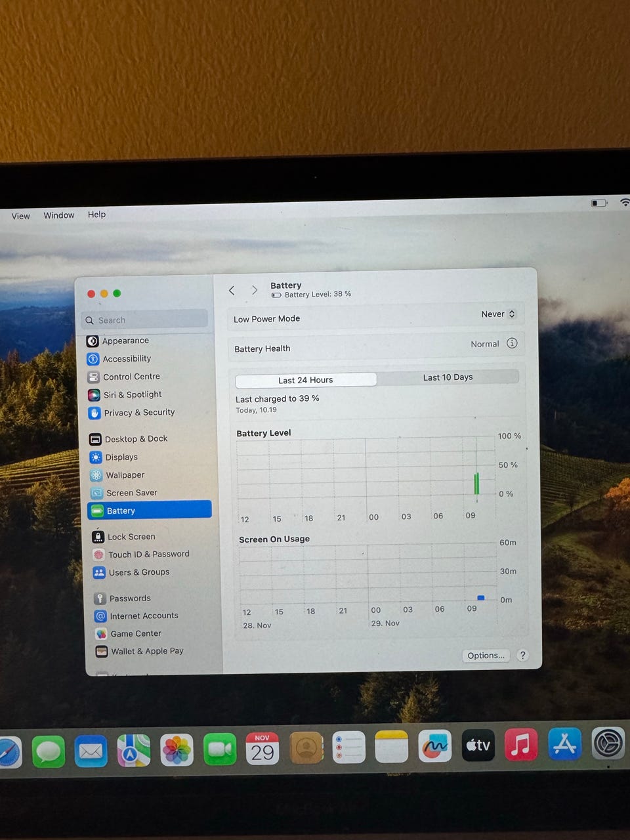Open Reminders from the Dock
The image size is (630, 840).
tap(348, 747)
